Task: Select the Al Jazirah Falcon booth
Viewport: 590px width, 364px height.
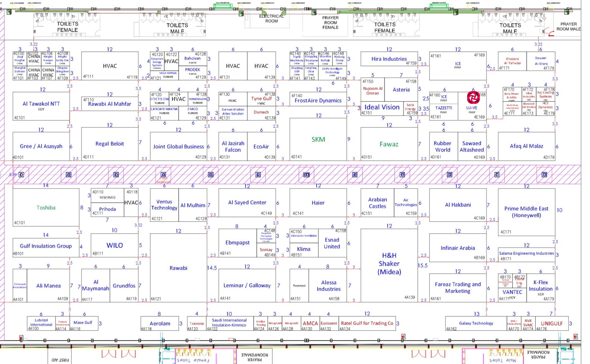Action: (233, 146)
